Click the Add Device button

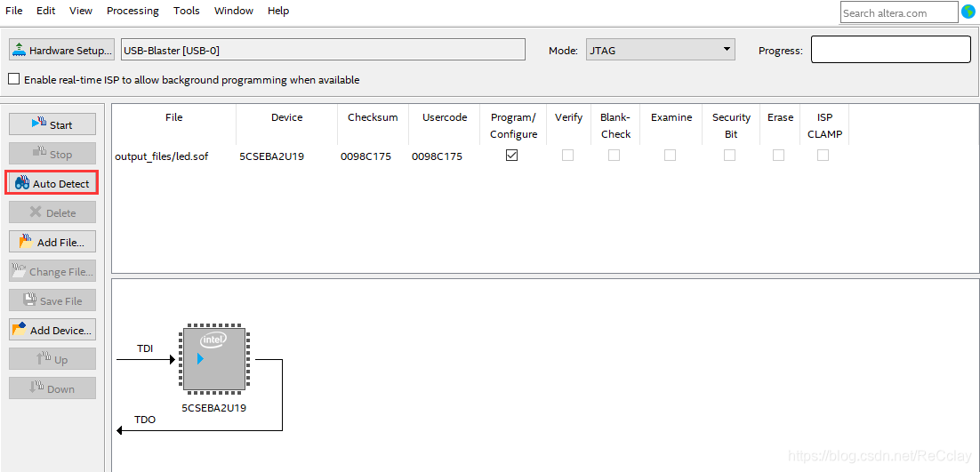point(52,330)
